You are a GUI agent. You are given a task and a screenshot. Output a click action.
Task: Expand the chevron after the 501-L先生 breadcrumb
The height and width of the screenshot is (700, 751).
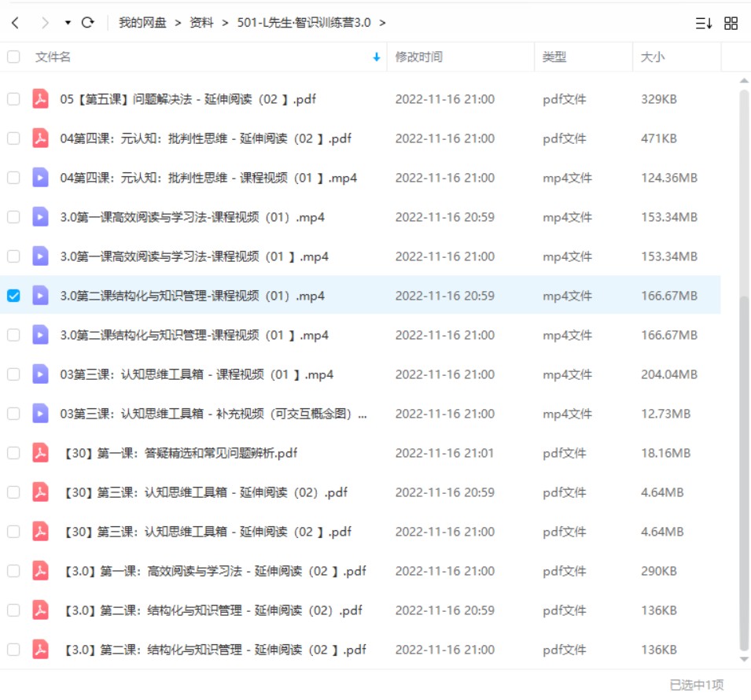click(382, 23)
